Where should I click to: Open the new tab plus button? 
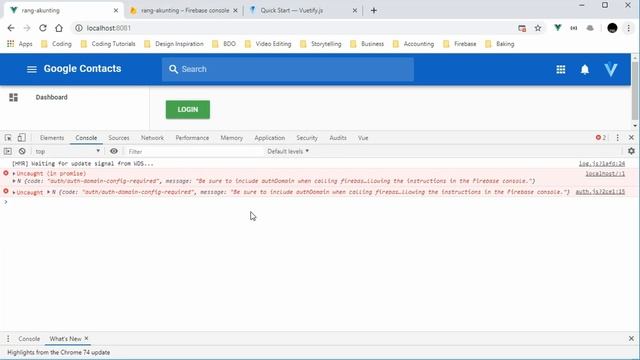(x=373, y=11)
